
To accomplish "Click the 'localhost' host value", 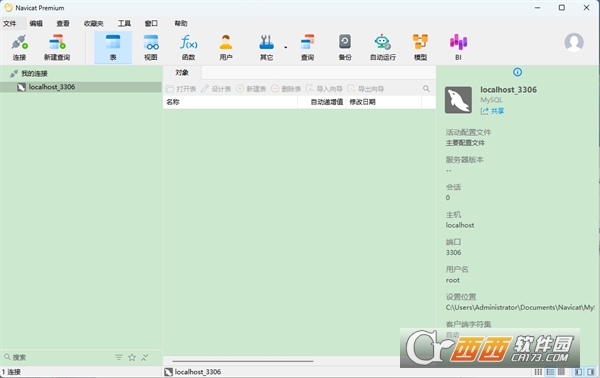I will (460, 225).
